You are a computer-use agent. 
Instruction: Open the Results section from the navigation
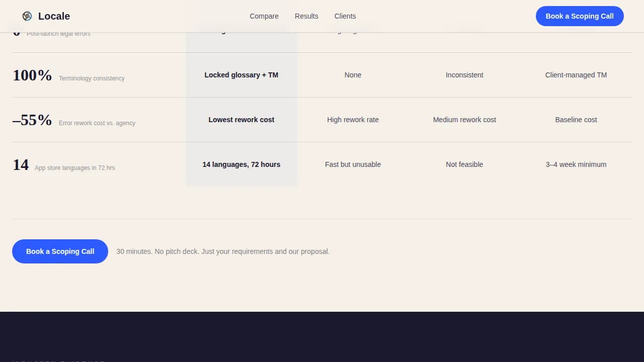[x=306, y=16]
